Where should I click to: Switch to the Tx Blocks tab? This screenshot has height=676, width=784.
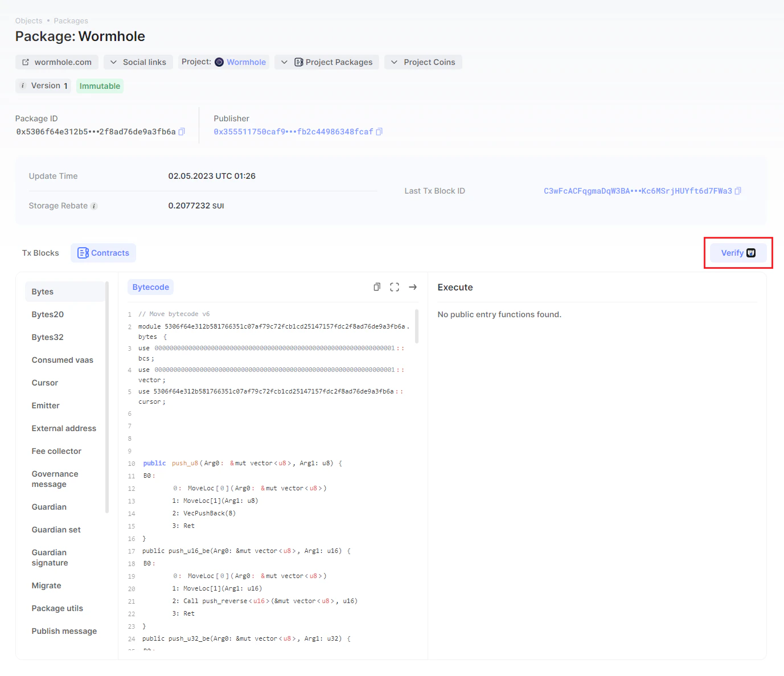click(40, 253)
